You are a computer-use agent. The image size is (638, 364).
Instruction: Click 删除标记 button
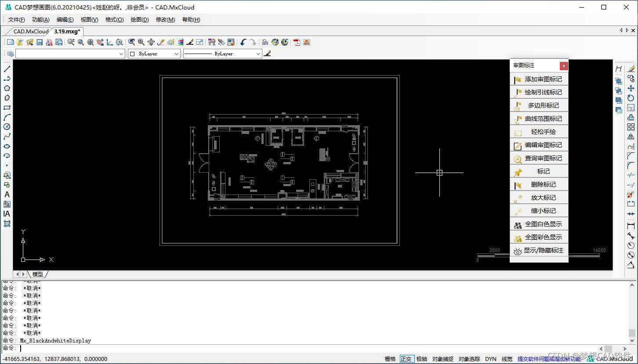coord(539,184)
